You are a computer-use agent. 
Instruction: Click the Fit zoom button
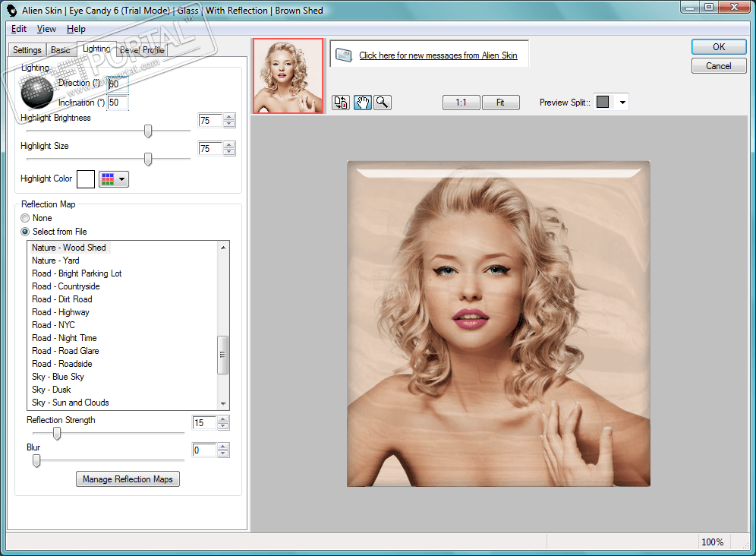click(500, 103)
